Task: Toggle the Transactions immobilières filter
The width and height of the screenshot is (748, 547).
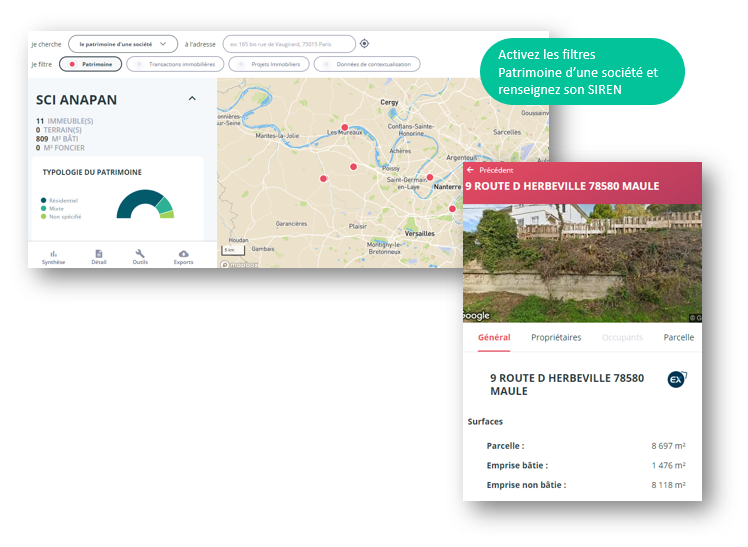Action: click(x=175, y=64)
